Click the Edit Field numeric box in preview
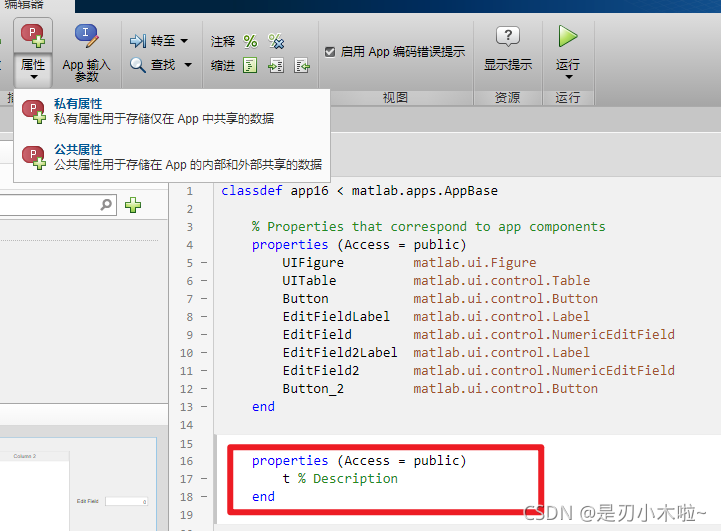This screenshot has width=721, height=531. tap(126, 501)
